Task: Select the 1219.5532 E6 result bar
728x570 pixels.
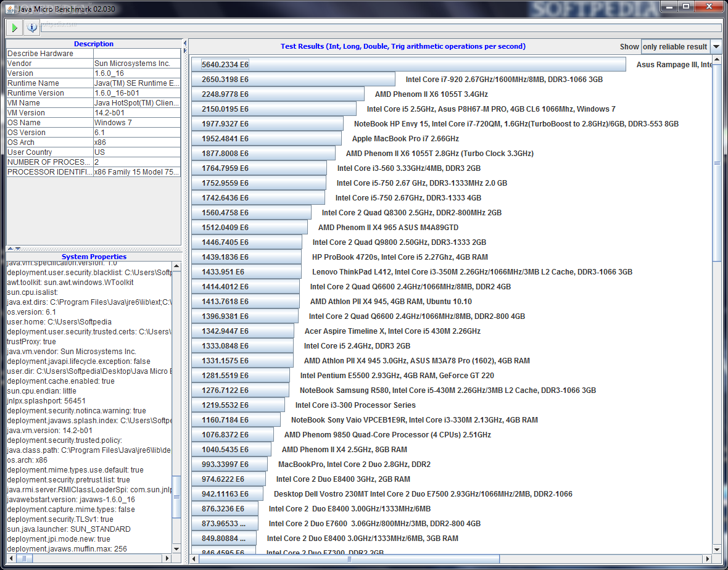Action: pyautogui.click(x=238, y=405)
